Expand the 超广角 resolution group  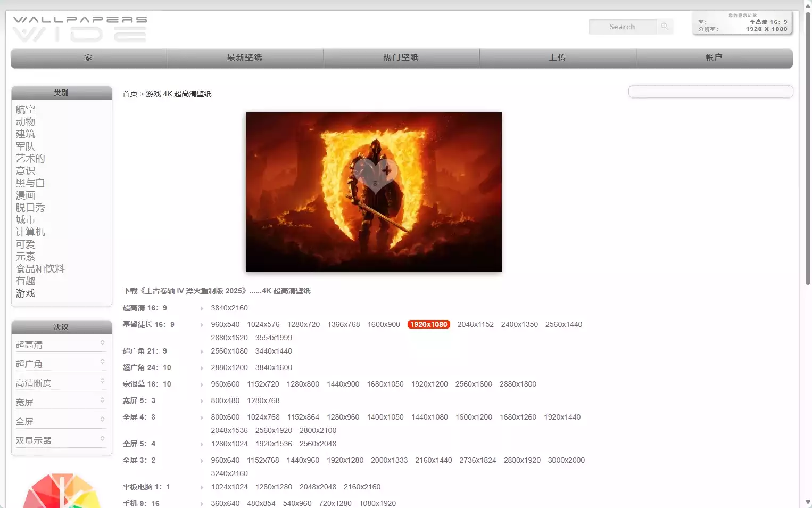[x=61, y=364]
